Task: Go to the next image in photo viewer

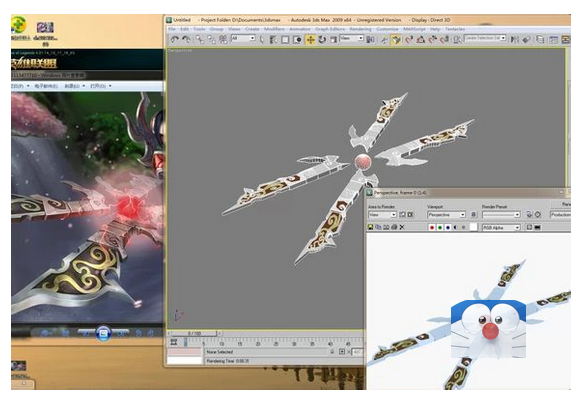Action: coord(121,333)
